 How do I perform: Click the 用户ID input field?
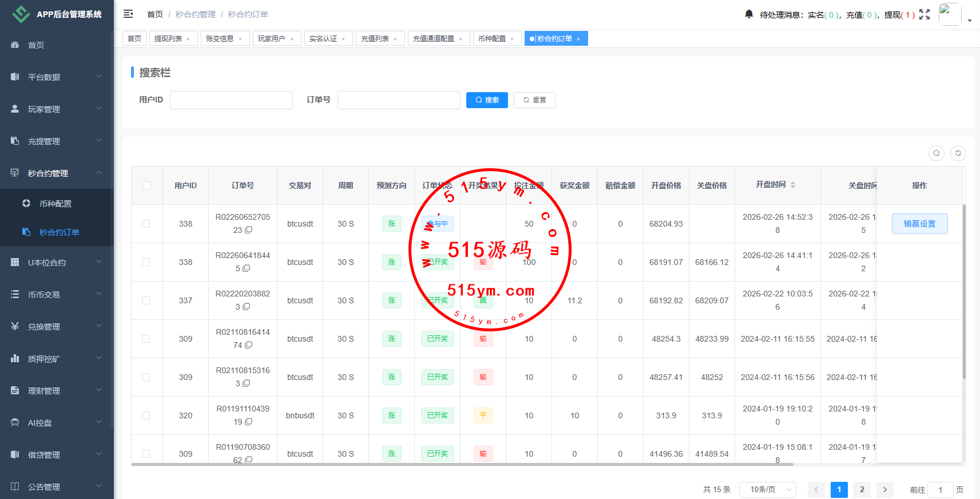click(231, 100)
